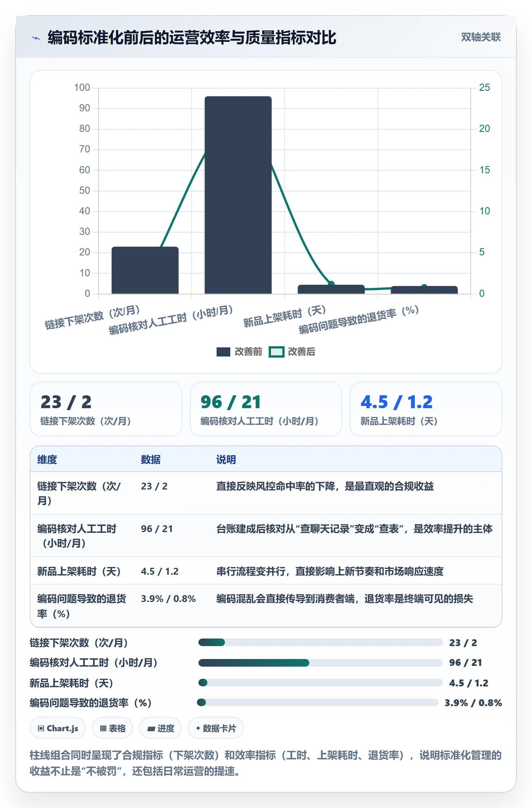
Task: Toggle the 改善前 legend swatch
Action: [223, 352]
